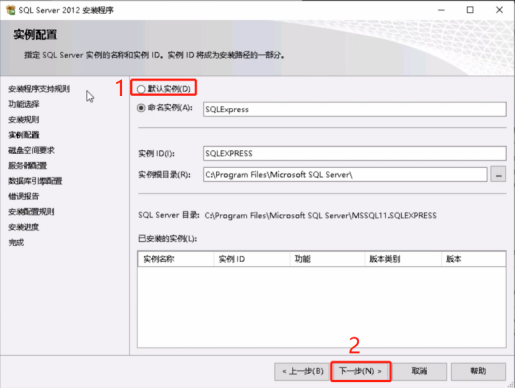The width and height of the screenshot is (515, 388).
Task: Click the 安装程序支持规则 step in sidebar
Action: click(x=39, y=89)
